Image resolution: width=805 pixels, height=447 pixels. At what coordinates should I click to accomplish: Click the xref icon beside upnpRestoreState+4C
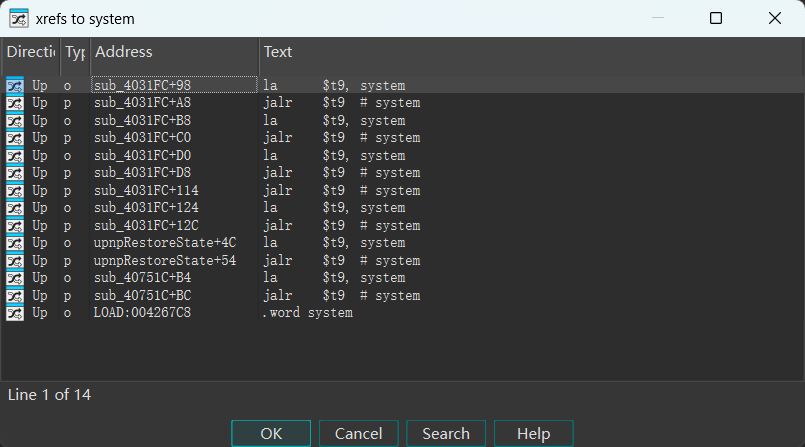(x=15, y=243)
